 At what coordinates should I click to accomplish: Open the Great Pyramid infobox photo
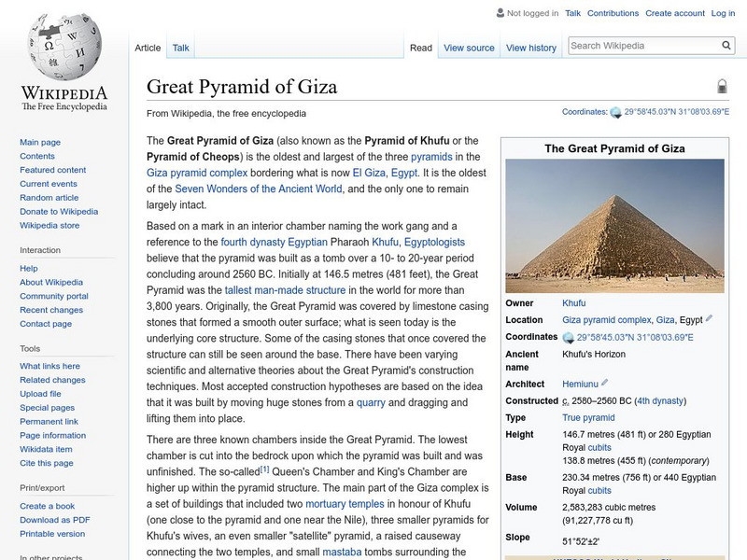[x=614, y=226]
